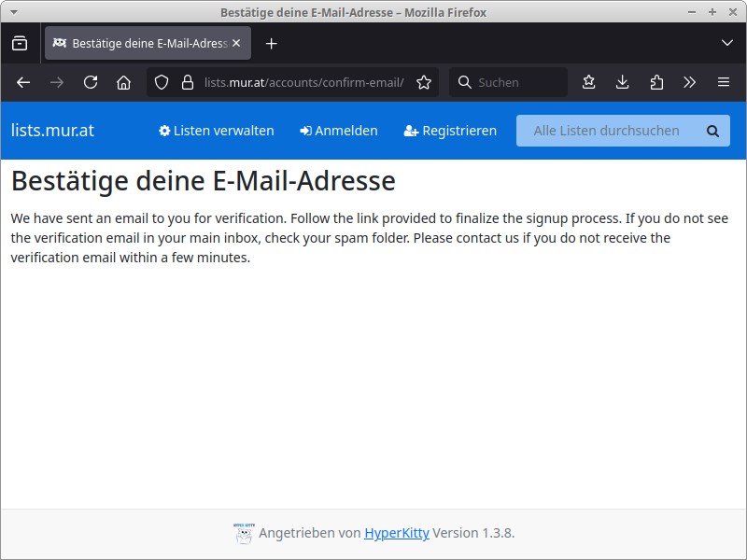
Task: Reload the current page
Action: (91, 82)
